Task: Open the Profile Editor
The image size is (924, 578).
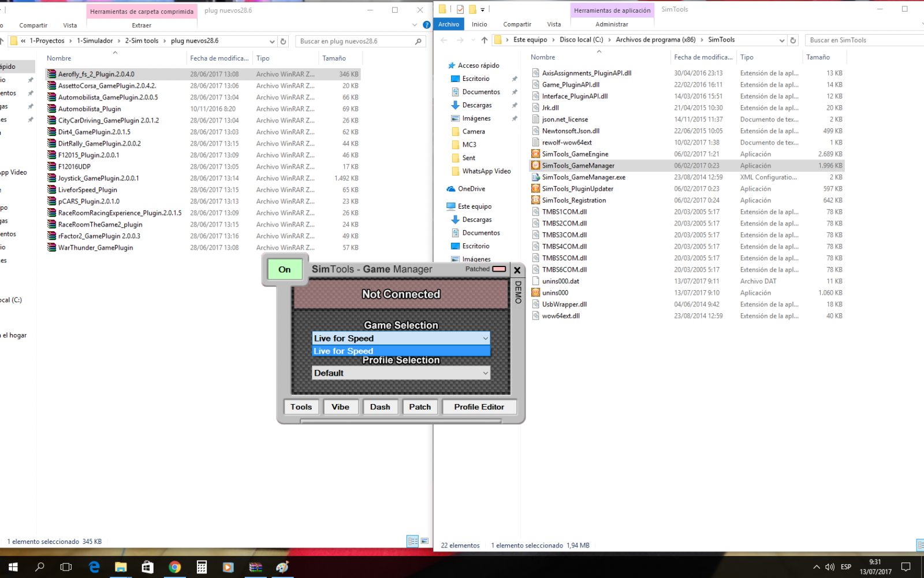Action: tap(479, 407)
